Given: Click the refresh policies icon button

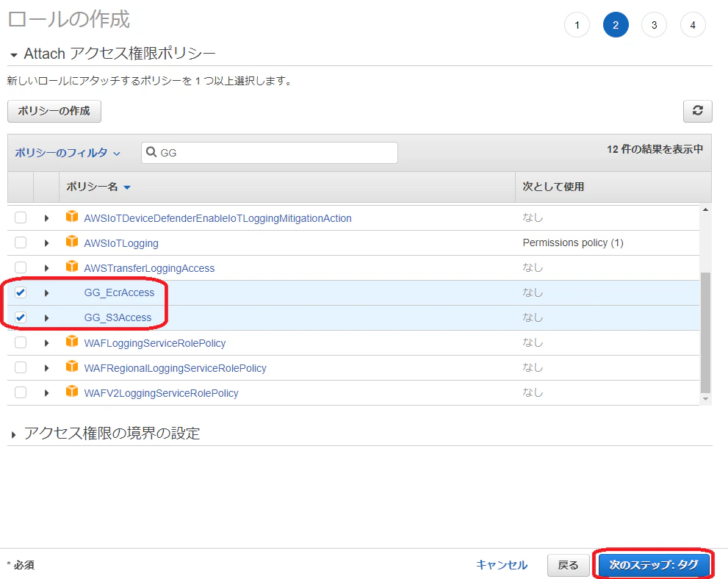Looking at the screenshot, I should pyautogui.click(x=697, y=111).
